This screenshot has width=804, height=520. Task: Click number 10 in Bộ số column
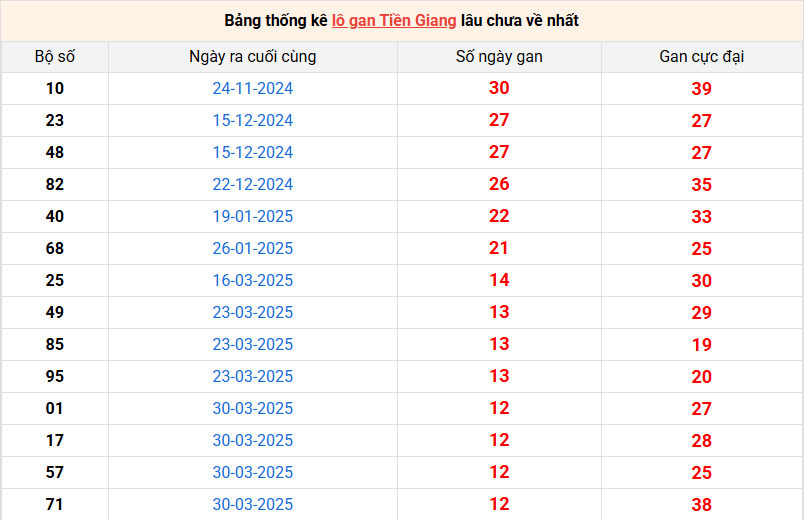coord(54,88)
